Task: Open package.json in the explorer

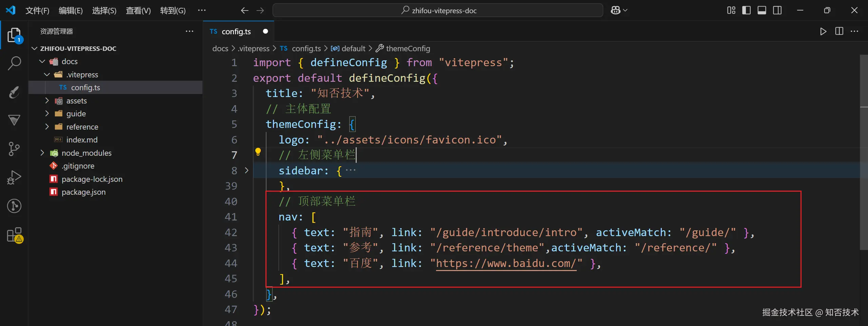Action: click(83, 192)
